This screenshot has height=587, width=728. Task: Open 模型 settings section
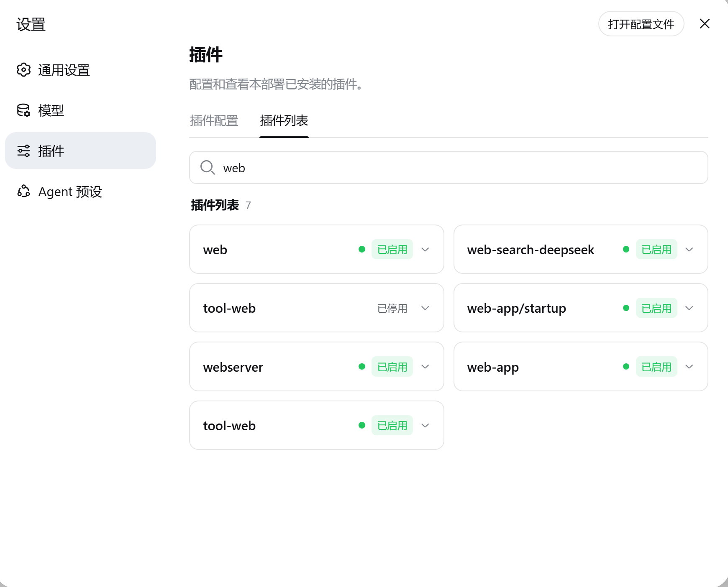pyautogui.click(x=80, y=110)
